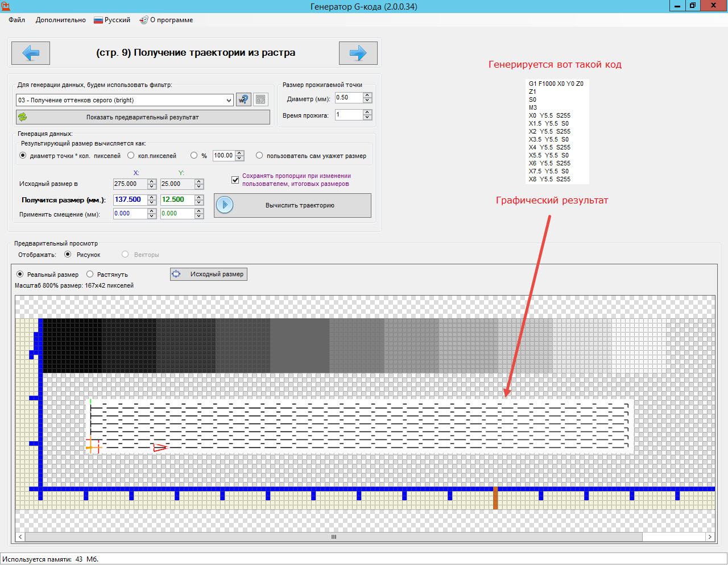This screenshot has width=728, height=565.
Task: Select 'кол.пикселей' radio option
Action: (x=131, y=155)
